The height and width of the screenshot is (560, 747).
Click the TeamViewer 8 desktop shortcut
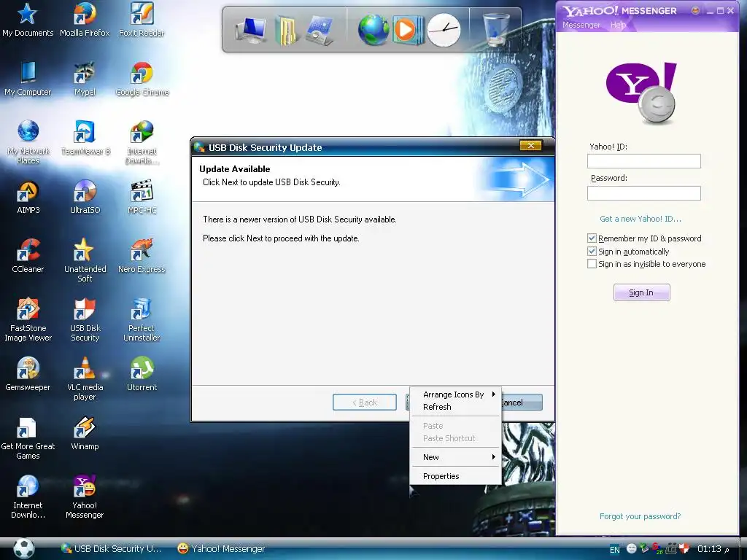click(85, 138)
